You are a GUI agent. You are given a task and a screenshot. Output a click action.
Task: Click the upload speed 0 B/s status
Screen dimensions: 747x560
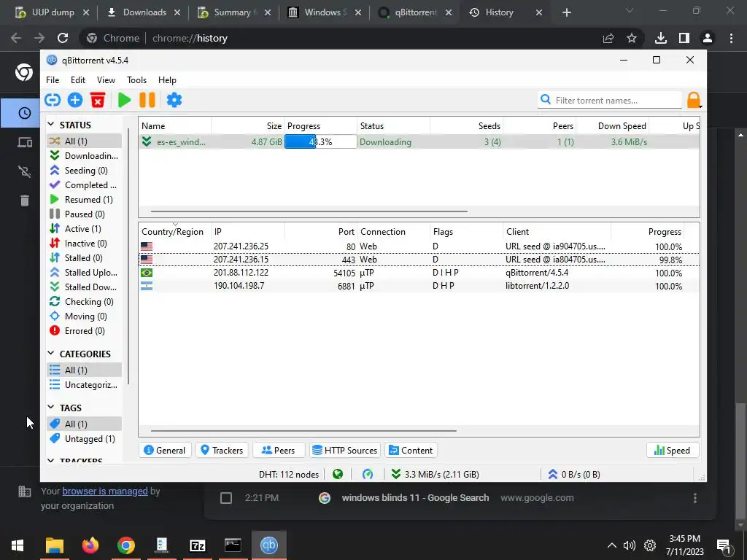coord(573,474)
